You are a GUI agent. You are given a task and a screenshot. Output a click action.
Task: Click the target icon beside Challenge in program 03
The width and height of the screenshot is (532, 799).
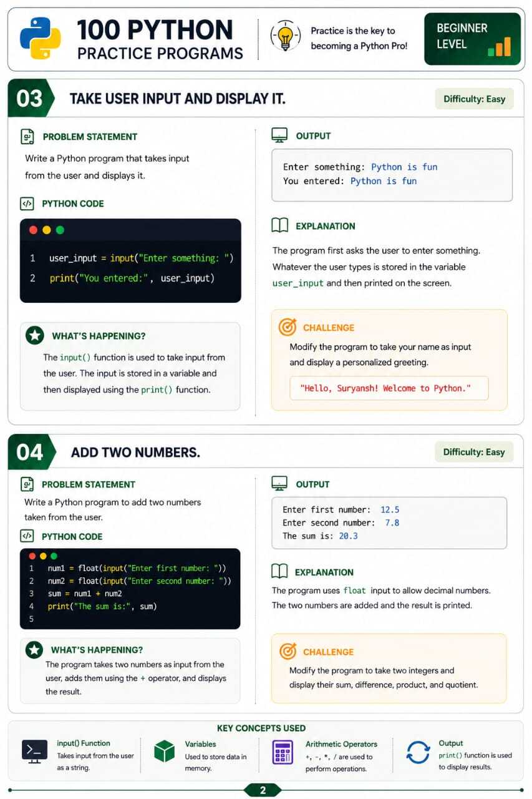pos(287,327)
